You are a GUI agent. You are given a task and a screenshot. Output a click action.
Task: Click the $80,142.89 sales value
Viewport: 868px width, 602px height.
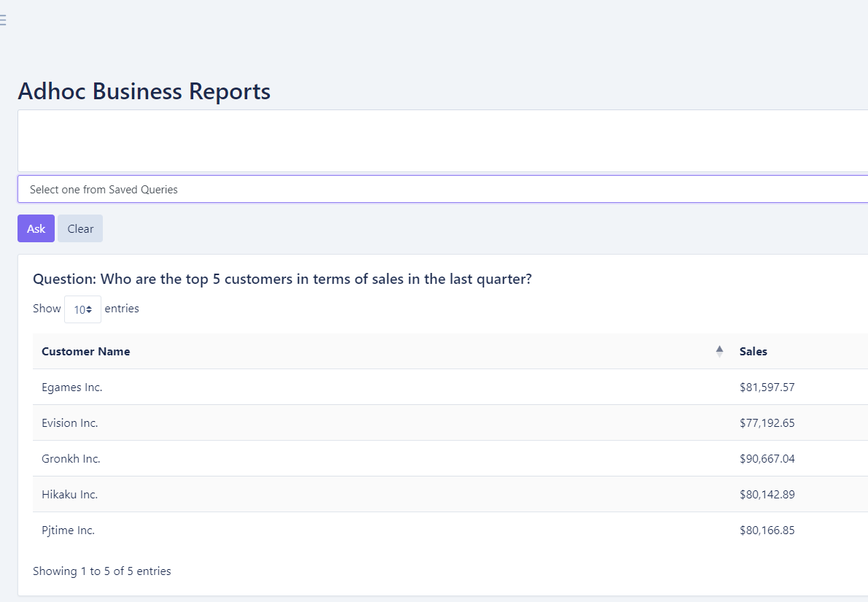767,495
